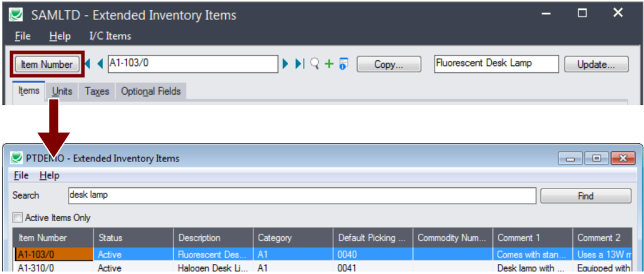Maximize the PTDEMO window
Image resolution: width=644 pixels, height=274 pixels.
click(596, 158)
